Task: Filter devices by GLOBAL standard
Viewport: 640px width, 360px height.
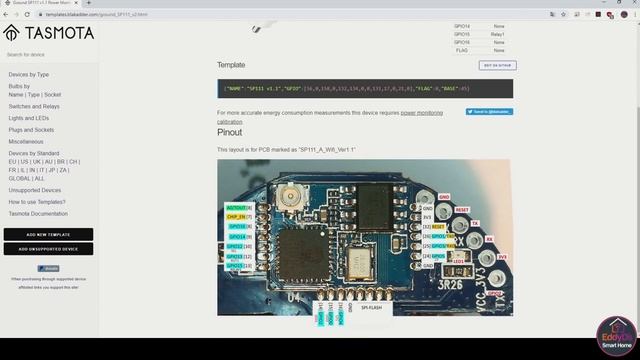Action: pyautogui.click(x=20, y=178)
